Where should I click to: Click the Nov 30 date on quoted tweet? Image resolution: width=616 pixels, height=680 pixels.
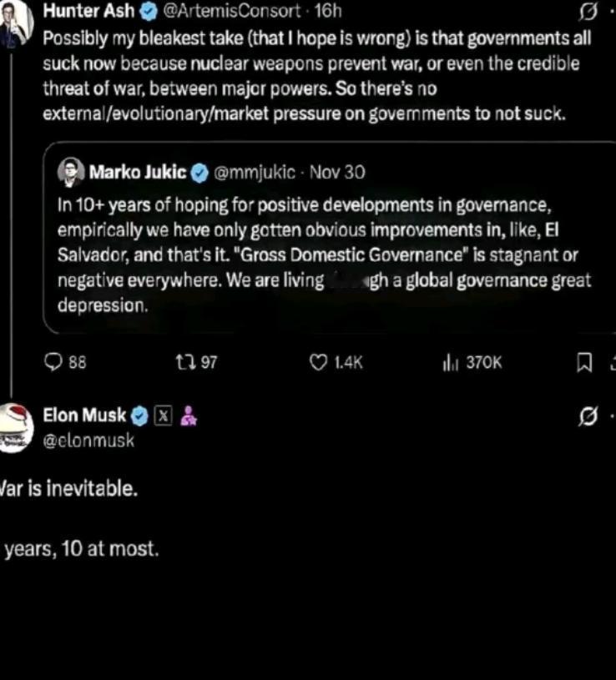pyautogui.click(x=337, y=173)
